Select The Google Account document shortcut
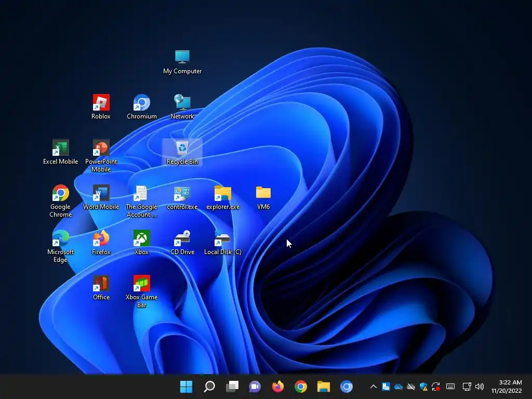 click(x=141, y=201)
